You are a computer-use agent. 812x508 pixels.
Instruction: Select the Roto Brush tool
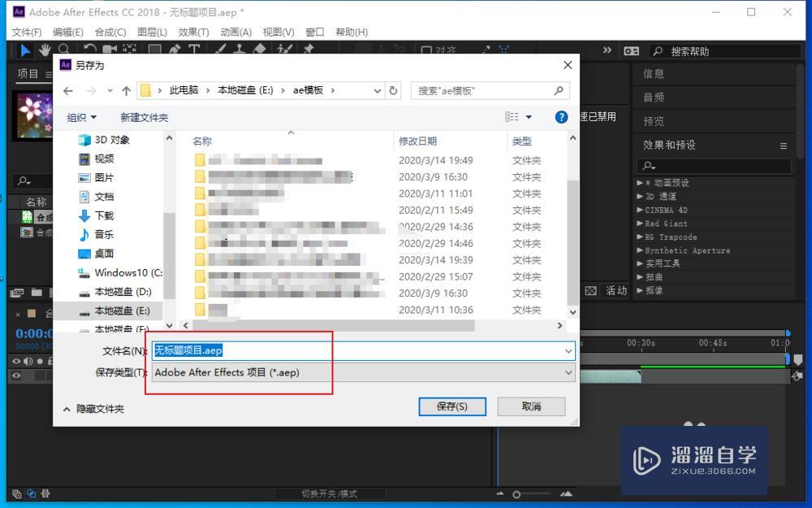(x=284, y=50)
